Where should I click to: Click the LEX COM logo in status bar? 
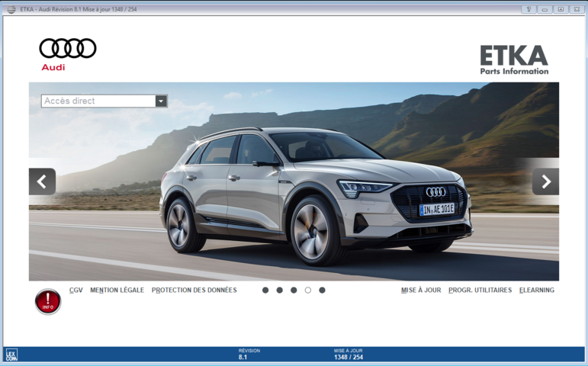11,355
